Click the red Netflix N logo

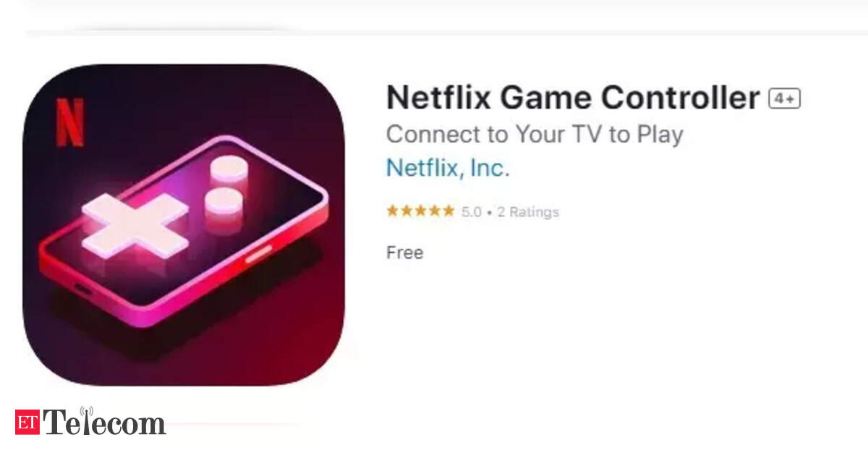click(x=70, y=122)
